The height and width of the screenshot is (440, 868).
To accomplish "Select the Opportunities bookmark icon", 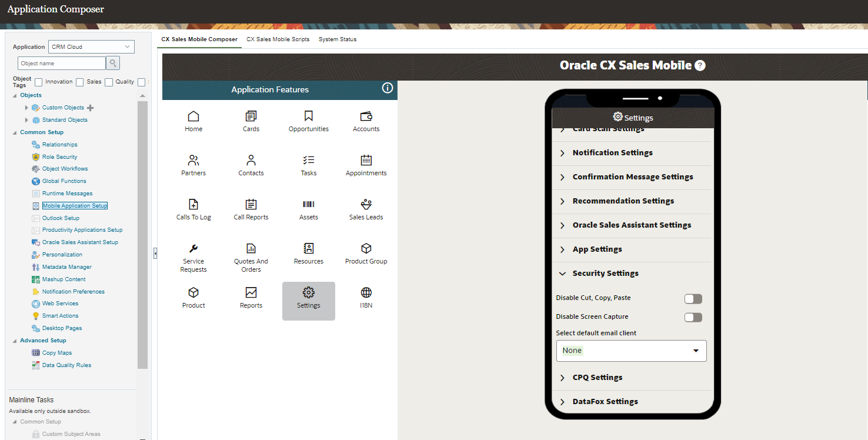I will pos(309,116).
